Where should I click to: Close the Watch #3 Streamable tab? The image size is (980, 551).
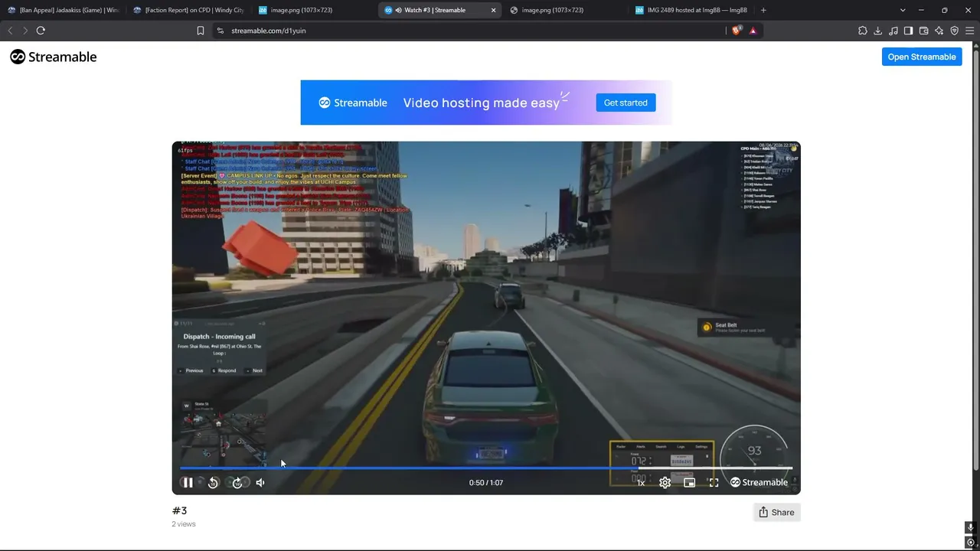point(493,10)
